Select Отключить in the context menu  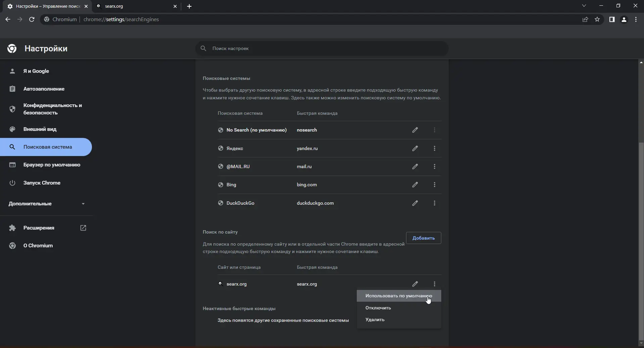(x=378, y=308)
